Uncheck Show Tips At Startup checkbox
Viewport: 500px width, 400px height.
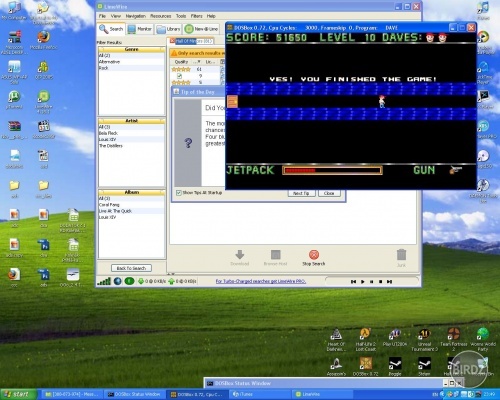coord(178,193)
